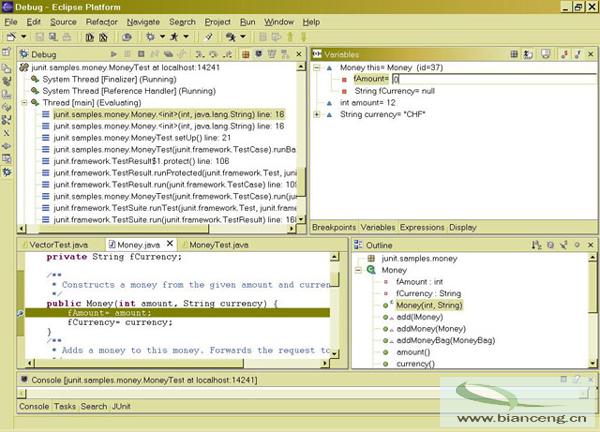
Task: Open the File menu
Action: [11, 22]
